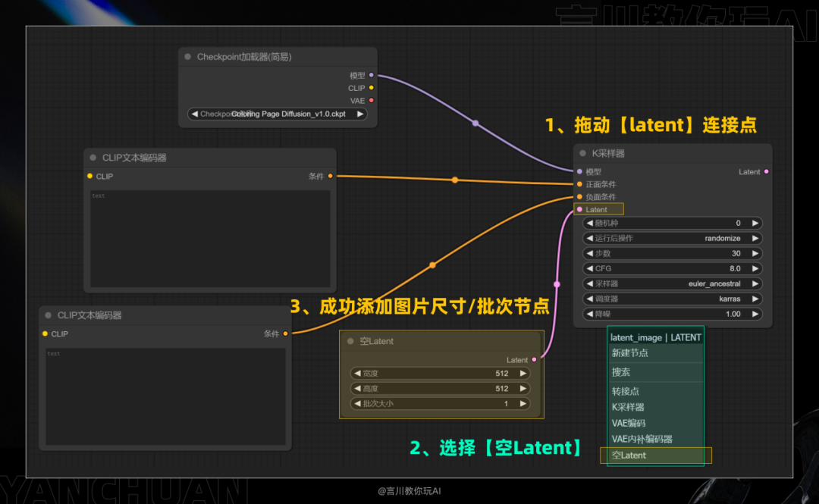The image size is (819, 504).
Task: Open the Coloring Page Diffusion checkpoint selector
Action: coord(278,113)
